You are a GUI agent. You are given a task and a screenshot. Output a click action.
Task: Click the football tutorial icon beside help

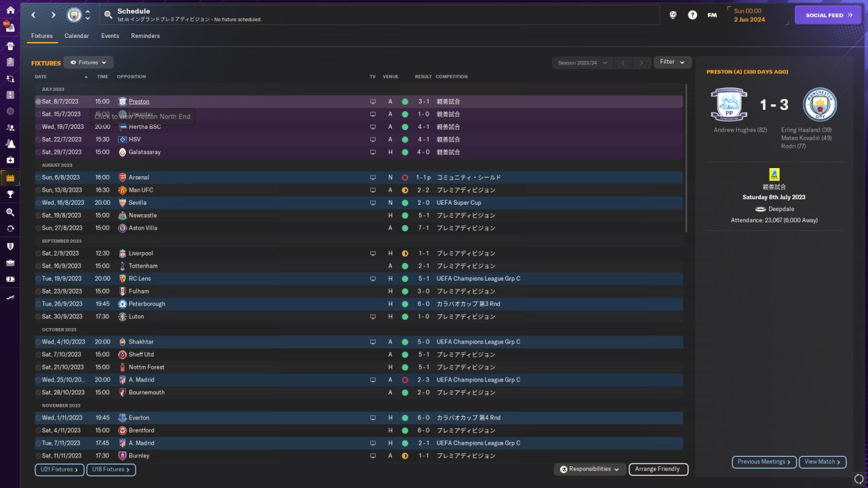point(673,15)
